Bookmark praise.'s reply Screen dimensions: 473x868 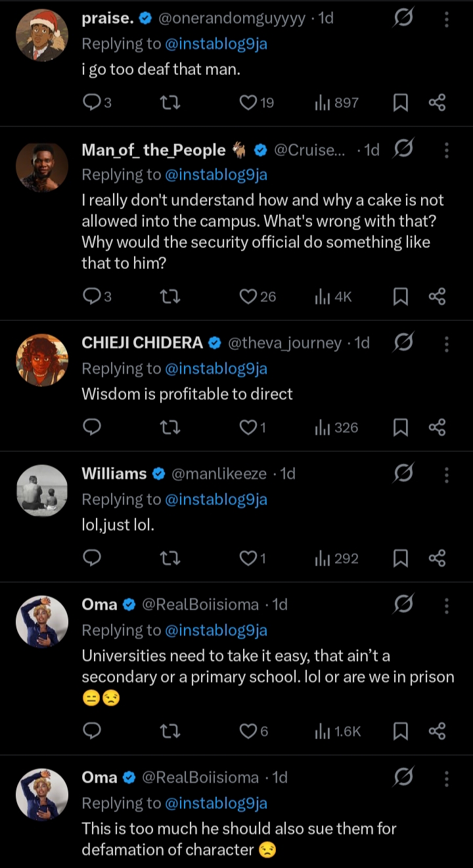coord(400,103)
